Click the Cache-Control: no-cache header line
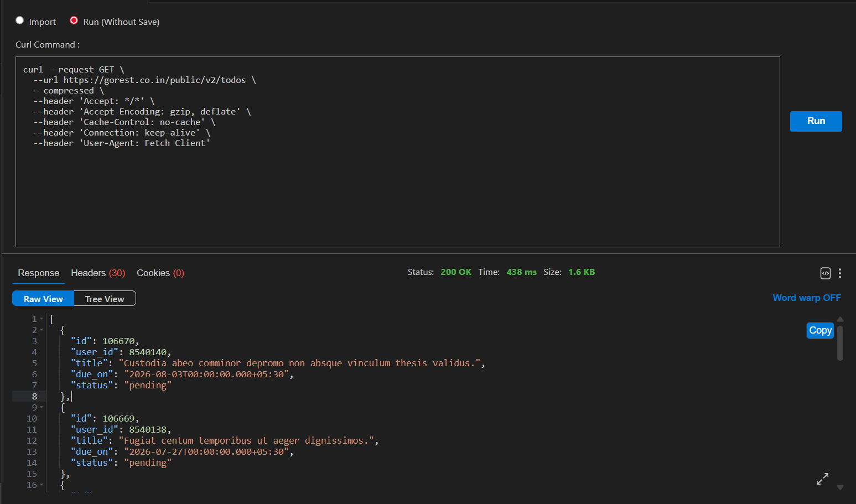Viewport: 856px width, 504px height. click(x=124, y=122)
